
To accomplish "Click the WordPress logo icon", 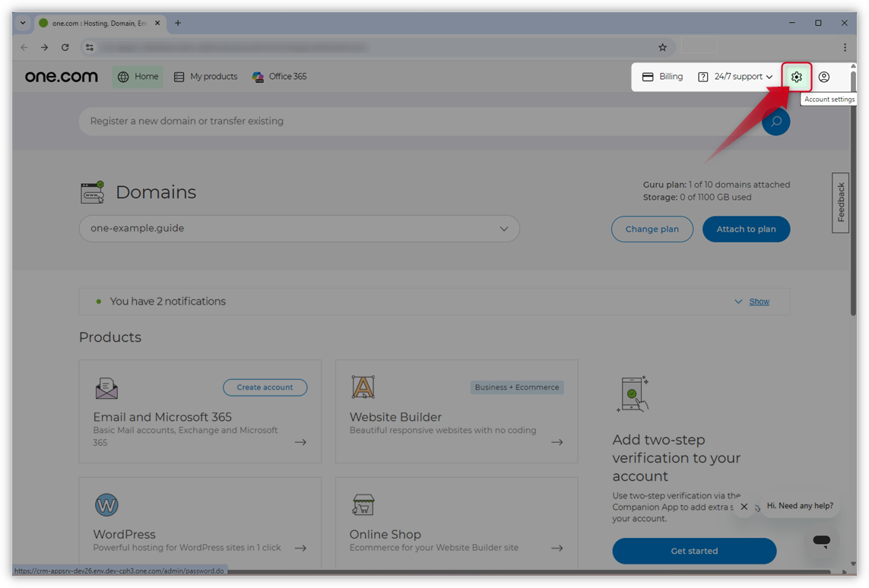I will pos(106,504).
